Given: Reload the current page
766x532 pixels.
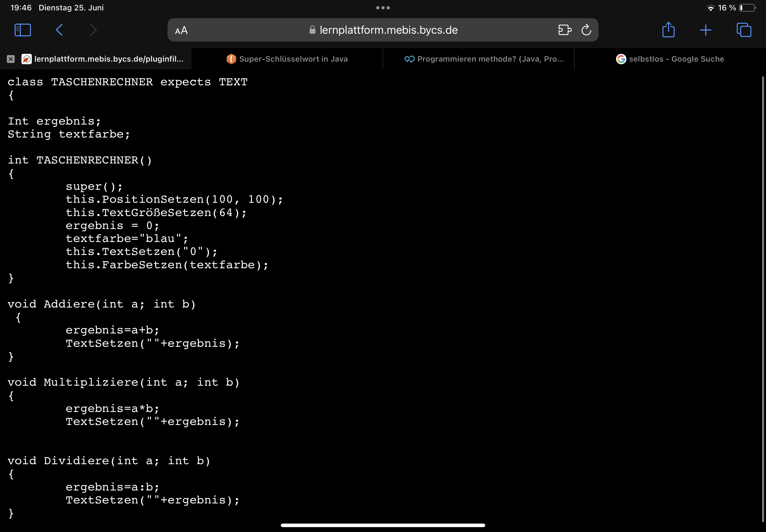Looking at the screenshot, I should (586, 30).
